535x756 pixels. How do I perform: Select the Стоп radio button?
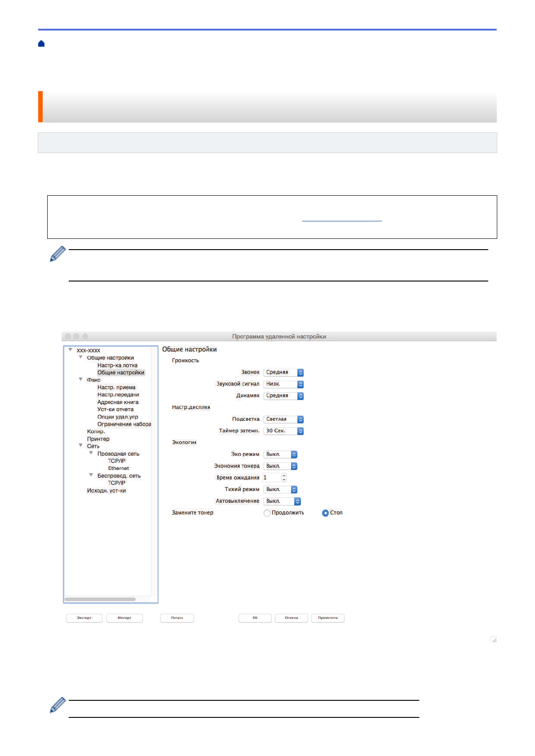[325, 513]
